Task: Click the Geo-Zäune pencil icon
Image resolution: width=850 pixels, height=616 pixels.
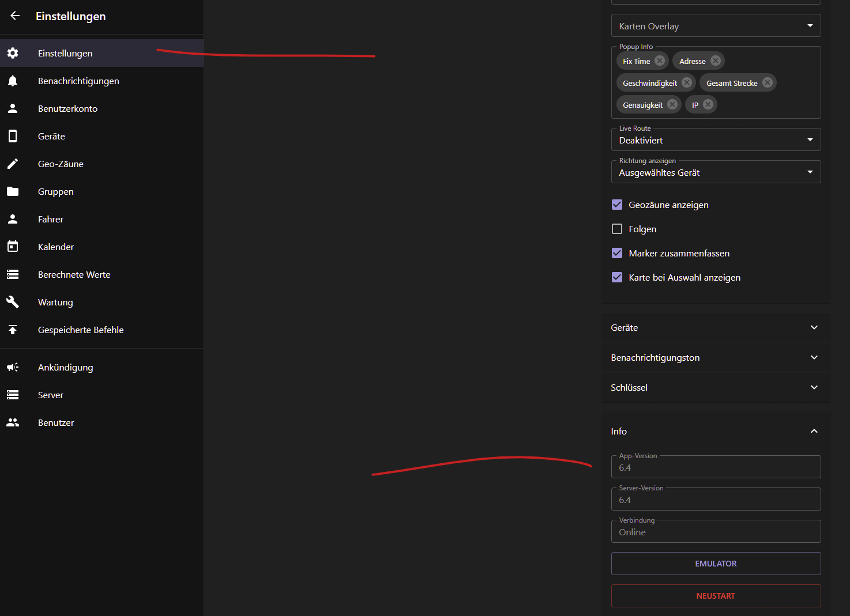Action: pos(13,164)
